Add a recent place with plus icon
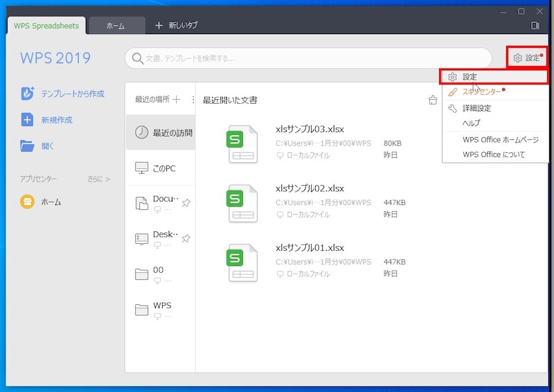This screenshot has width=554, height=392. [177, 99]
